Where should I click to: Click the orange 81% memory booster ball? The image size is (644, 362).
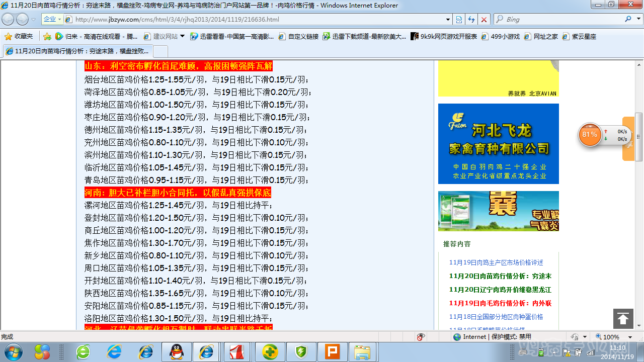590,135
